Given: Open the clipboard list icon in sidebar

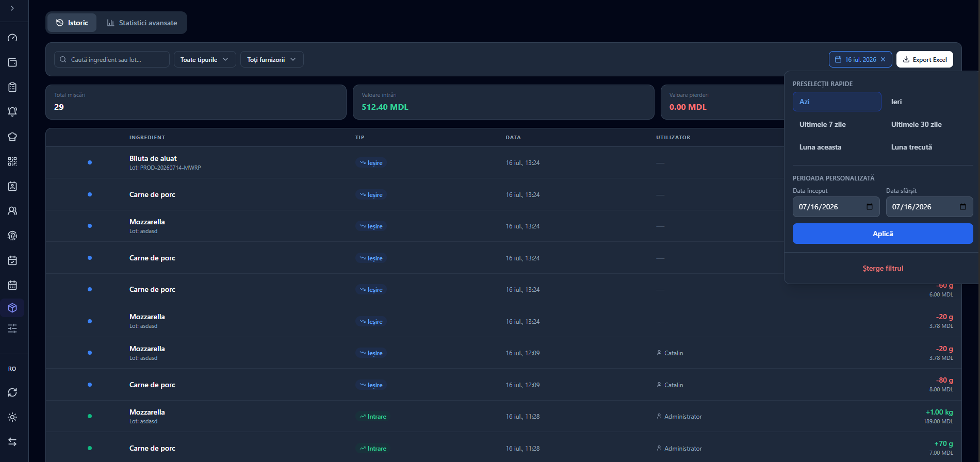Looking at the screenshot, I should (x=12, y=87).
